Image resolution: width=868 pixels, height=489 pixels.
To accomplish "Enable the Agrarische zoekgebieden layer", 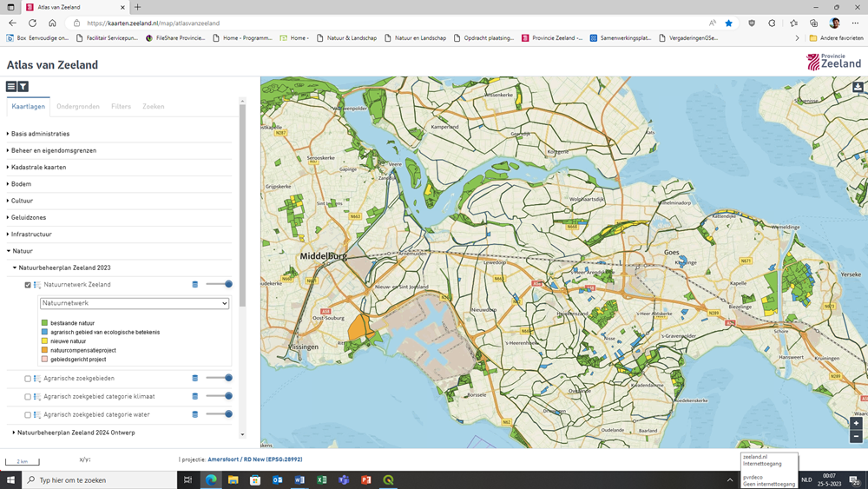I will [28, 379].
